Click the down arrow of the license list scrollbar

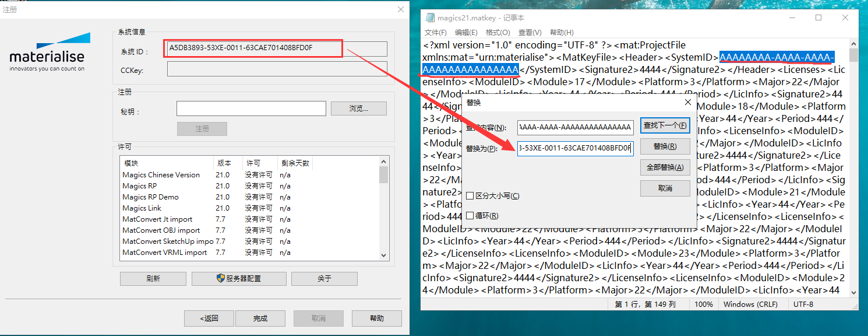(x=383, y=255)
